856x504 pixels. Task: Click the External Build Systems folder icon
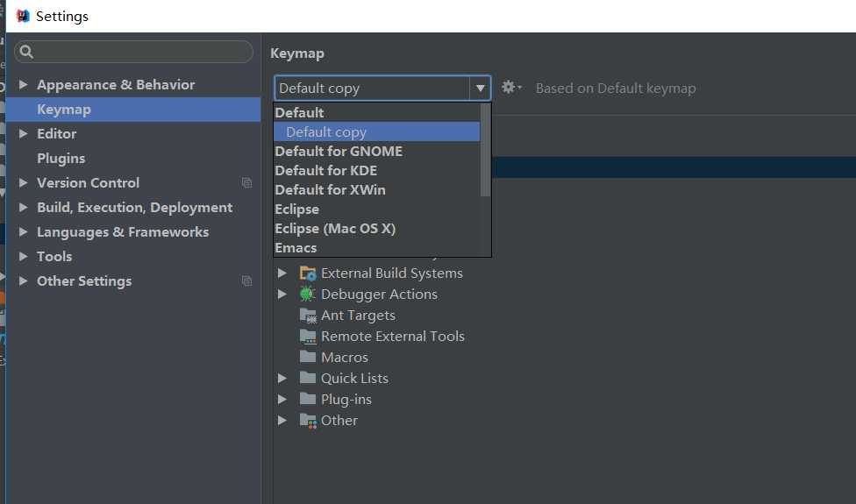tap(308, 273)
